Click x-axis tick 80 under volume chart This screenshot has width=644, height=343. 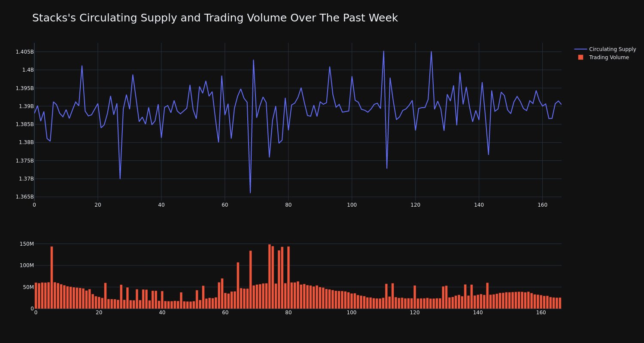[x=289, y=313]
